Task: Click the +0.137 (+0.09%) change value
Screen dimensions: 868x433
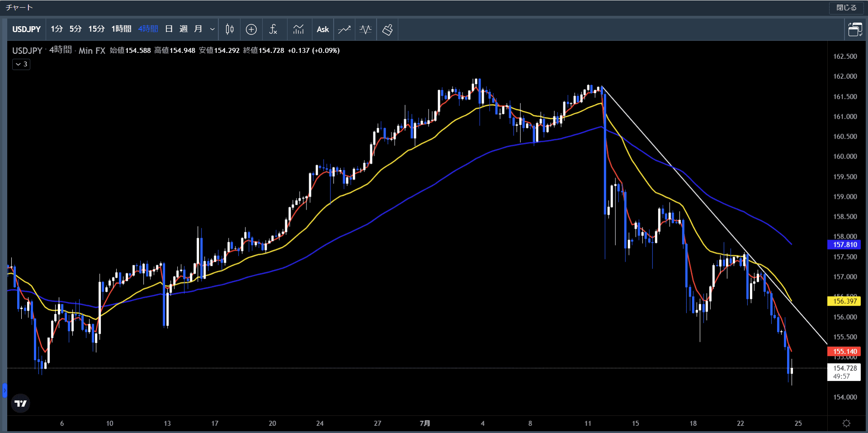Action: click(314, 51)
